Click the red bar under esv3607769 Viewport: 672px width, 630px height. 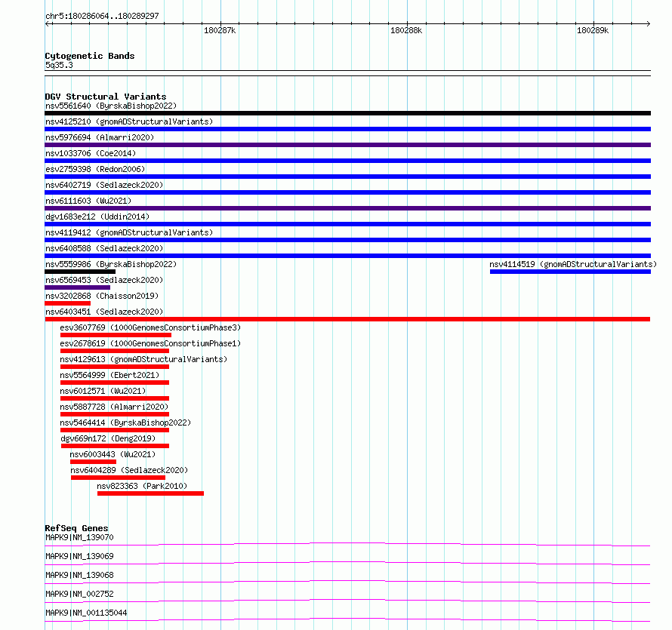click(116, 335)
